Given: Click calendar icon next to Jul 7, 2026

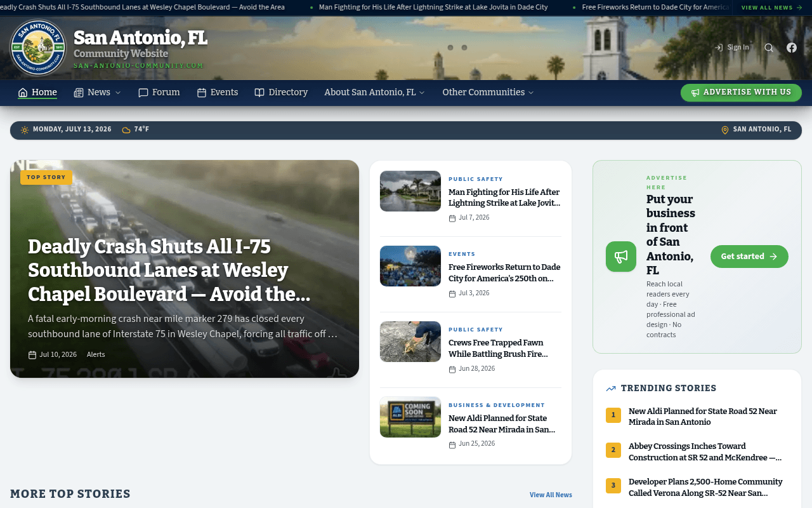Looking at the screenshot, I should point(452,218).
